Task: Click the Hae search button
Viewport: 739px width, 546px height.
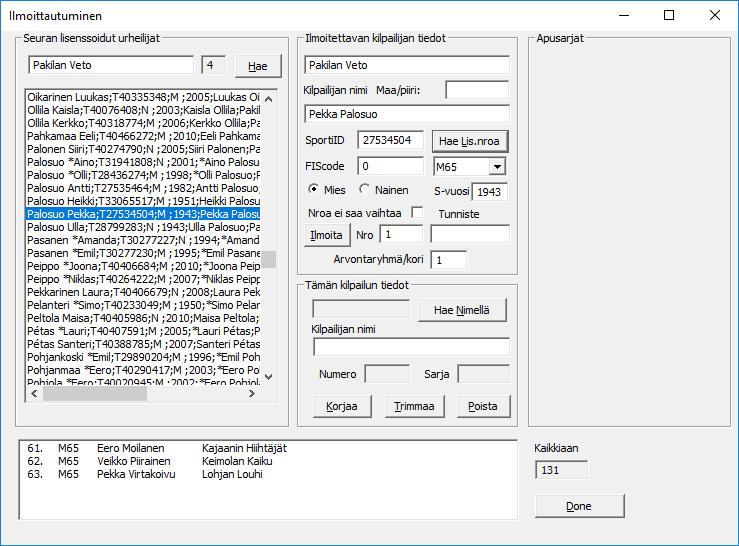Action: (258, 66)
